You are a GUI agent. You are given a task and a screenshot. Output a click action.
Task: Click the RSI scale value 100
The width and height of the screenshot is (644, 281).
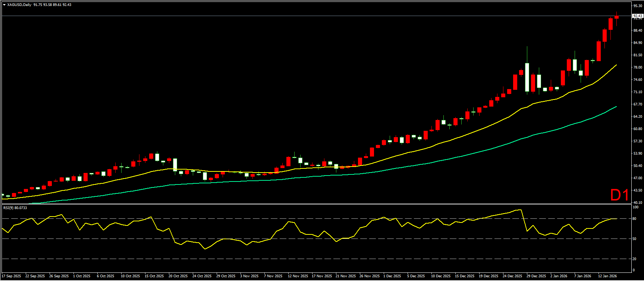point(636,207)
